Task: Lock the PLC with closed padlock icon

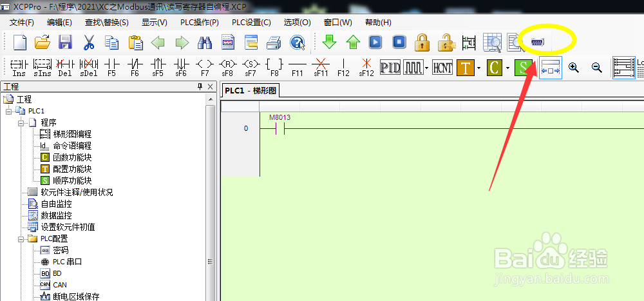Action: coord(422,43)
